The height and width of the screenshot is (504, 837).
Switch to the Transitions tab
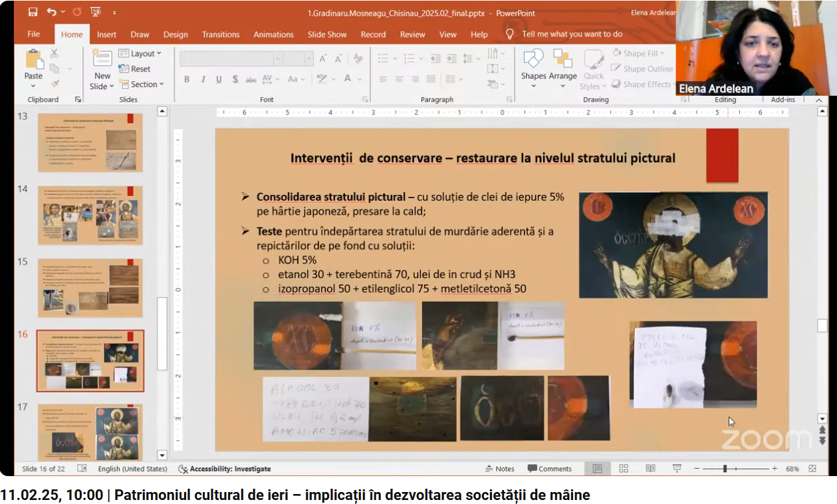point(221,34)
